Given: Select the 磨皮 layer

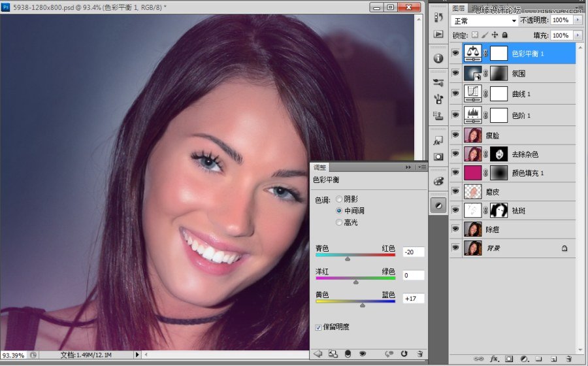Looking at the screenshot, I should [x=519, y=191].
